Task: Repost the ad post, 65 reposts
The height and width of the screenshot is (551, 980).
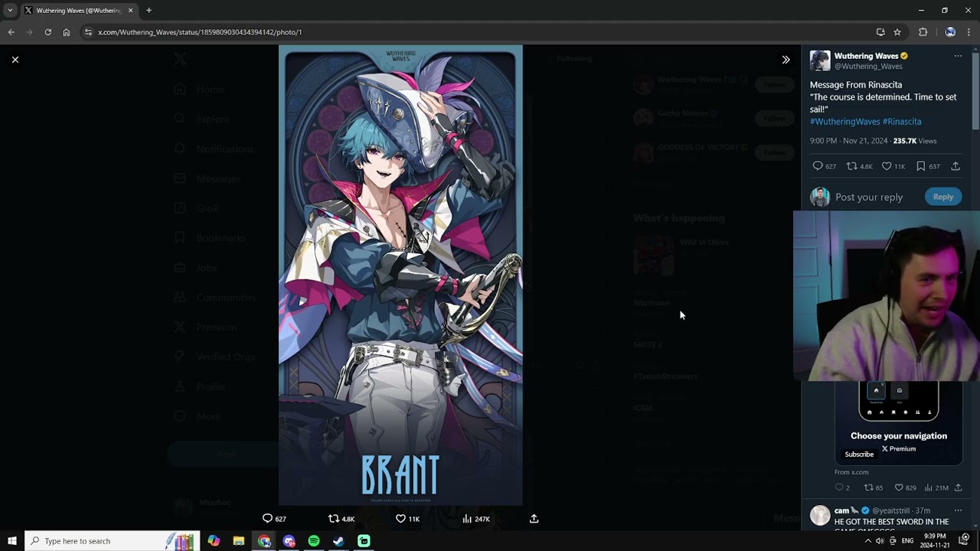Action: pyautogui.click(x=873, y=487)
